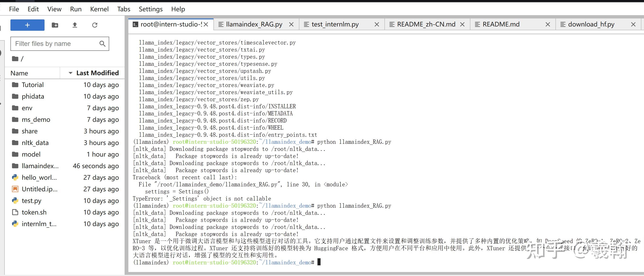Select the env folder
Viewport: 644px width, 276px height.
(65, 108)
